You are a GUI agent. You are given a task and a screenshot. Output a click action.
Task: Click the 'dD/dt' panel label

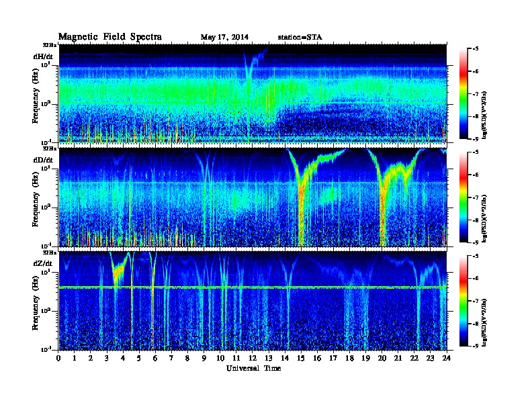(x=43, y=160)
